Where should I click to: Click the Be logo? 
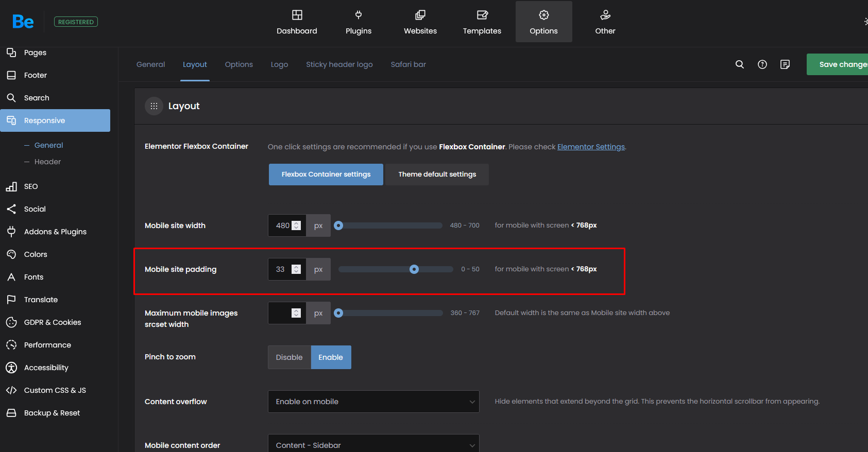point(23,22)
